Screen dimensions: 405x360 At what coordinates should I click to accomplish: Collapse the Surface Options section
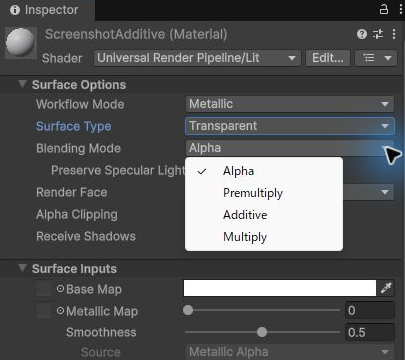pos(22,84)
